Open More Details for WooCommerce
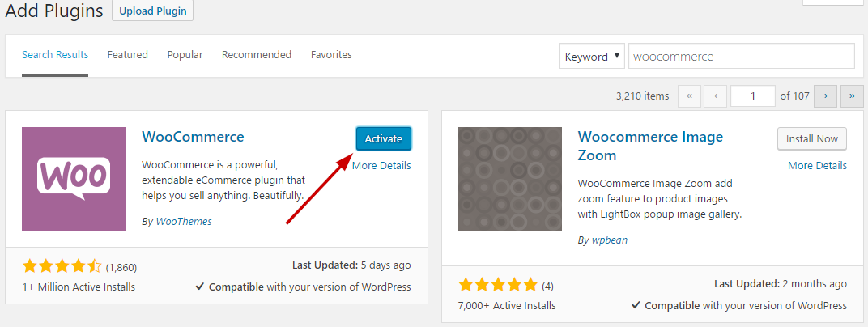868x327 pixels. pos(381,165)
